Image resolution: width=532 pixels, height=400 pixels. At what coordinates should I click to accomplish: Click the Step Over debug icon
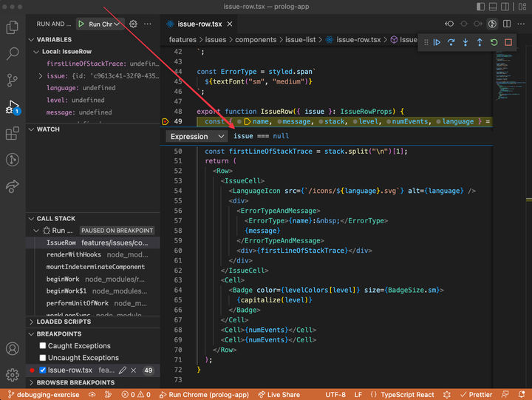[x=451, y=42]
